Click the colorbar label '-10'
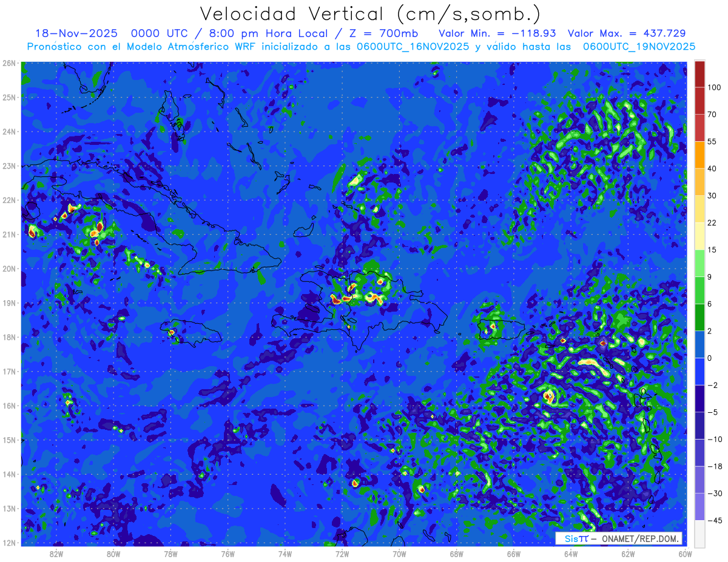728x562 pixels. point(714,439)
